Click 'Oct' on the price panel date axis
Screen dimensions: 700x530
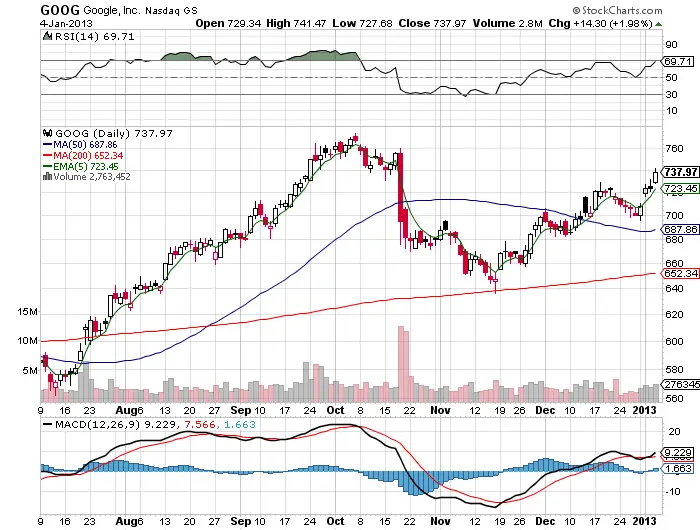tap(335, 410)
